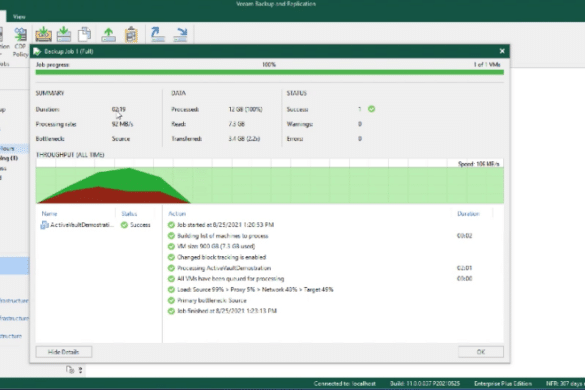Select 'All VMs have been queued' entry
The width and height of the screenshot is (585, 390).
(231, 279)
